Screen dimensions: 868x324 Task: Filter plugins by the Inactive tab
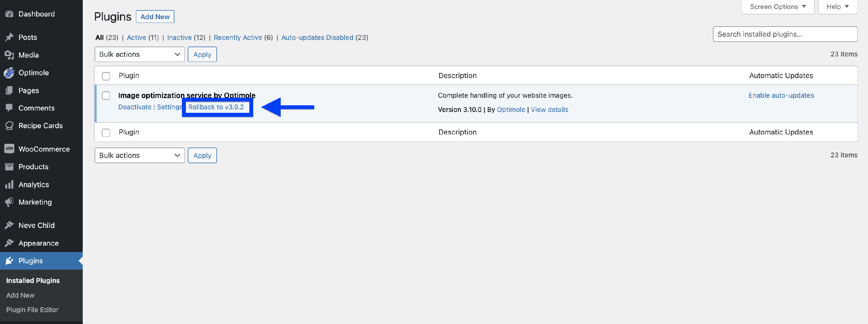click(x=179, y=37)
